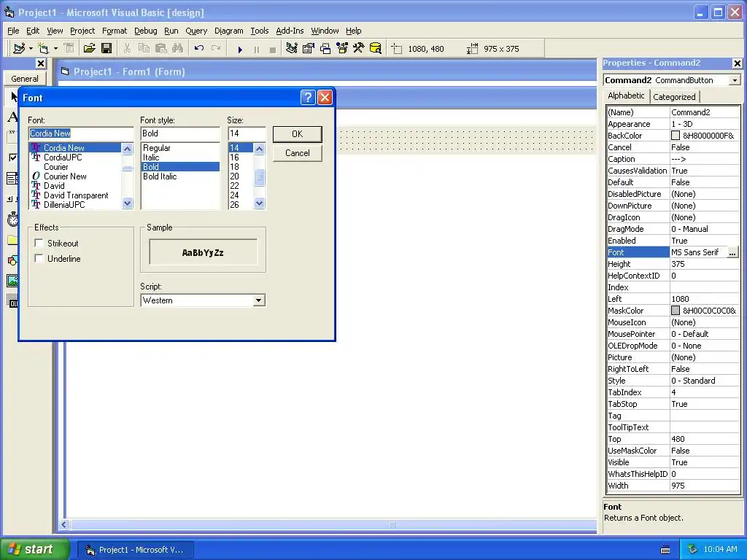
Task: Click the Size input field showing 14
Action: [x=247, y=133]
